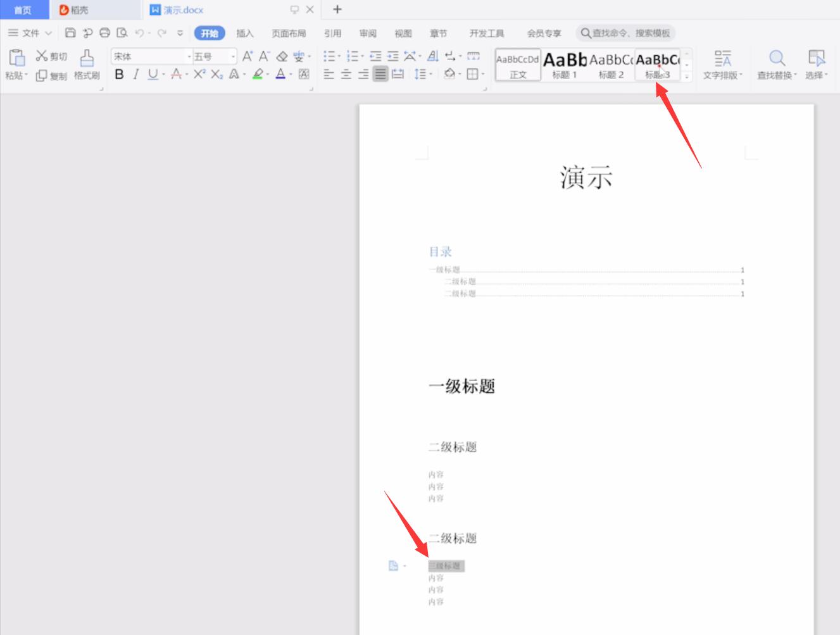The width and height of the screenshot is (840, 635).
Task: Apply the Heading 1 (标题 1) style
Action: pos(565,65)
